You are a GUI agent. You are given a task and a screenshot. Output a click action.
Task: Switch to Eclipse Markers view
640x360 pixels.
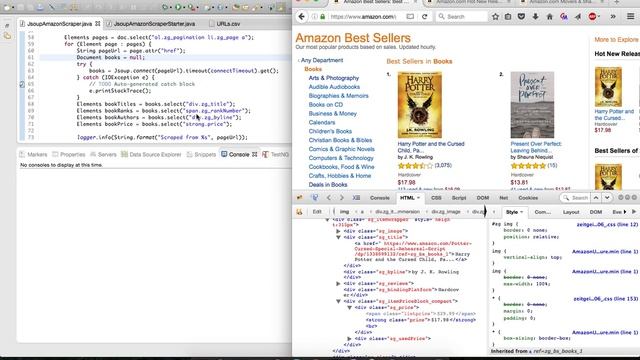tap(33, 154)
